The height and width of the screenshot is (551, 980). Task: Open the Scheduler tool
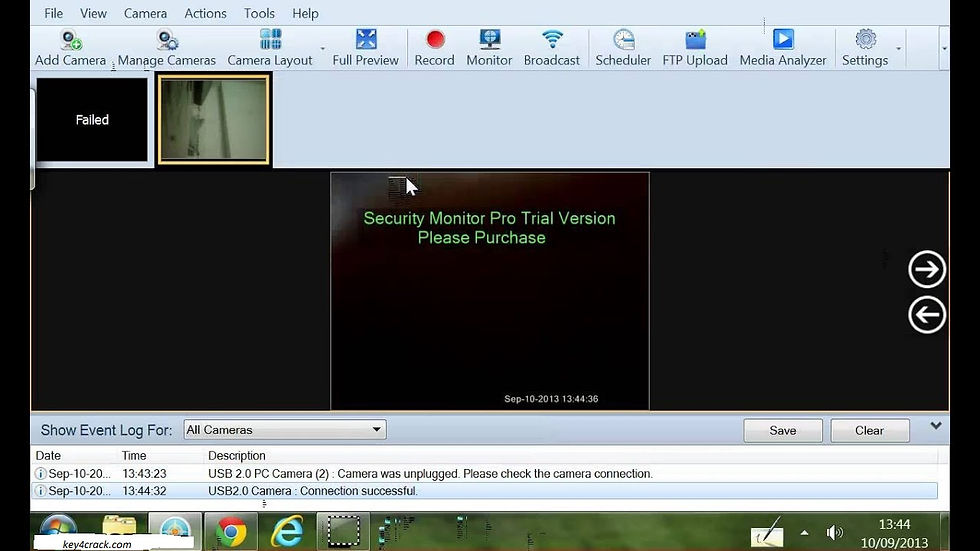pyautogui.click(x=623, y=48)
